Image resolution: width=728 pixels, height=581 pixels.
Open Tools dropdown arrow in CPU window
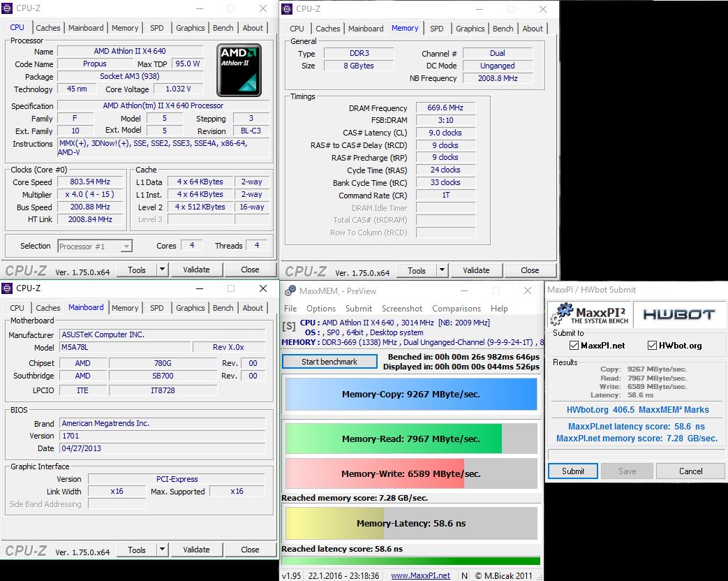pos(162,270)
